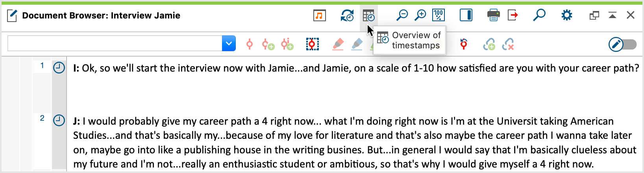Undock the Document Browser window
Image resolution: width=644 pixels, height=173 pixels.
pyautogui.click(x=594, y=15)
